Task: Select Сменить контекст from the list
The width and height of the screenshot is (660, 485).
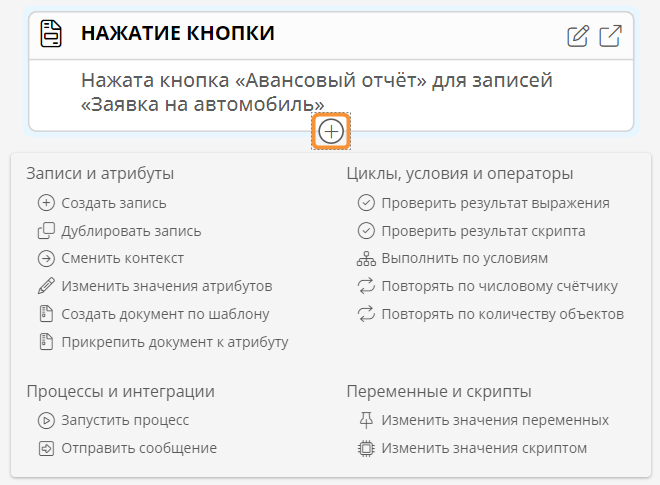Action: coord(122,258)
